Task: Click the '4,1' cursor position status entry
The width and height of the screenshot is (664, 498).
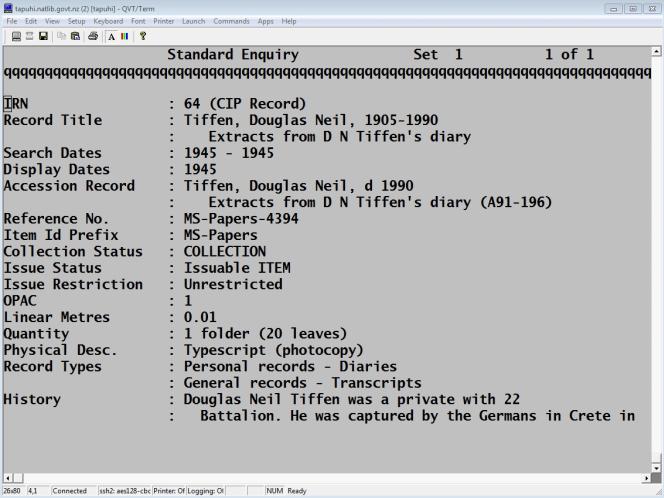Action: point(32,491)
